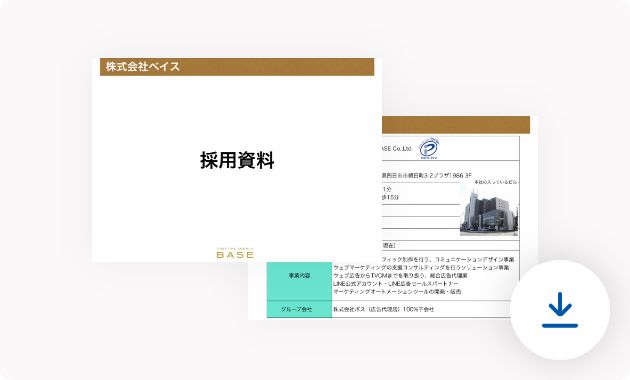Click the blue download arrow icon
The image size is (630, 380).
560,310
